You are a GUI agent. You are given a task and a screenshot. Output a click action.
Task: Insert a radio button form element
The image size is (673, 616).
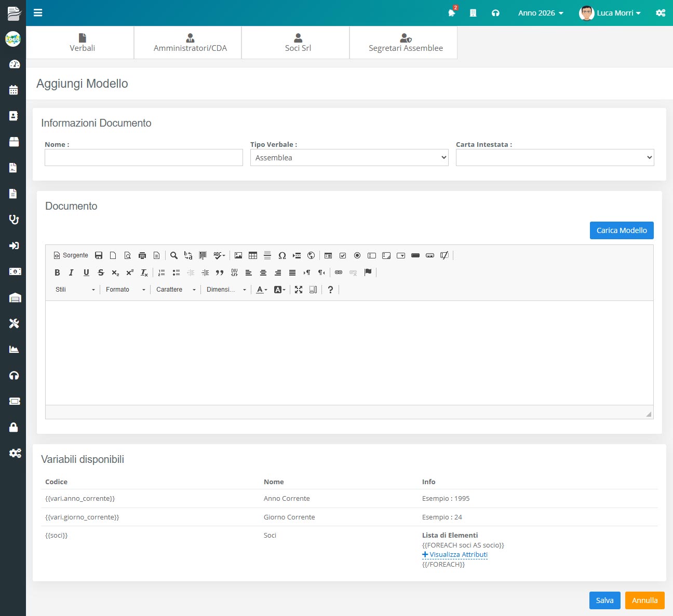357,255
